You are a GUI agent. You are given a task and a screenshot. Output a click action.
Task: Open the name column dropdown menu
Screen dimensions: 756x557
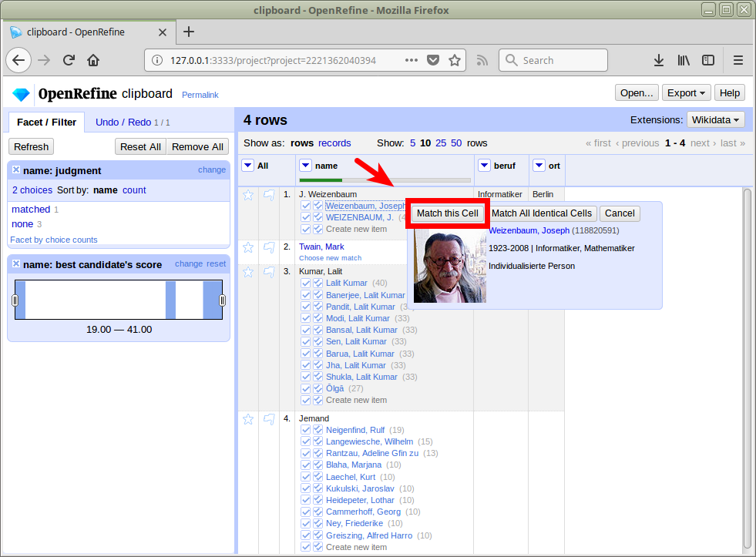pos(305,166)
